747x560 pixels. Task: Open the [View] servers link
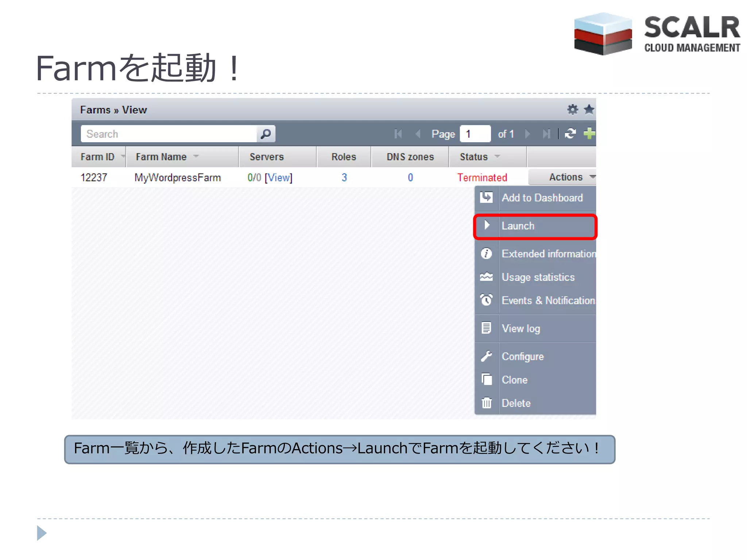tap(279, 178)
